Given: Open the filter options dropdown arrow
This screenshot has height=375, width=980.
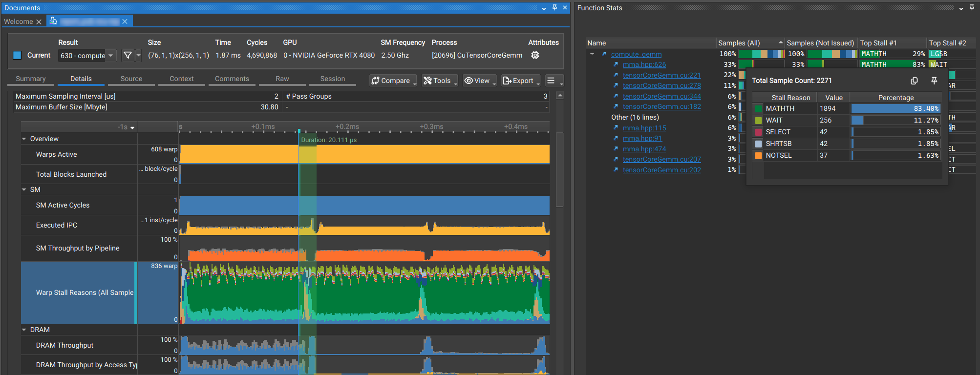Looking at the screenshot, I should pos(138,55).
